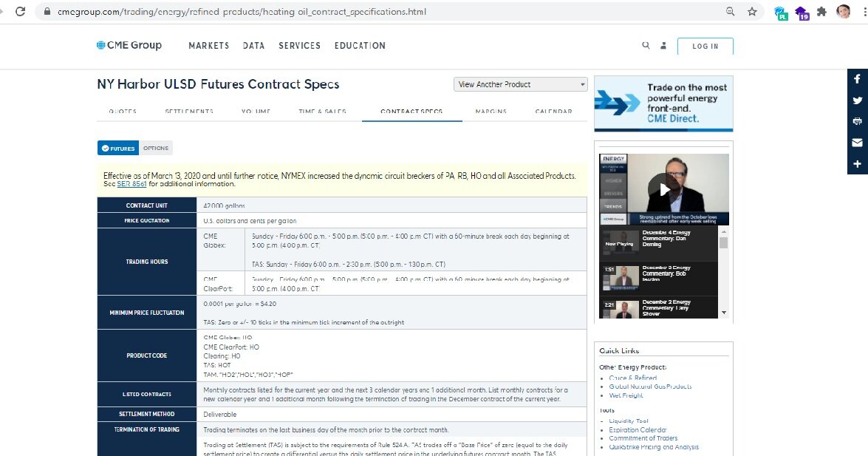Open the Global Natural Gas Products link
868x456 pixels.
(x=650, y=387)
